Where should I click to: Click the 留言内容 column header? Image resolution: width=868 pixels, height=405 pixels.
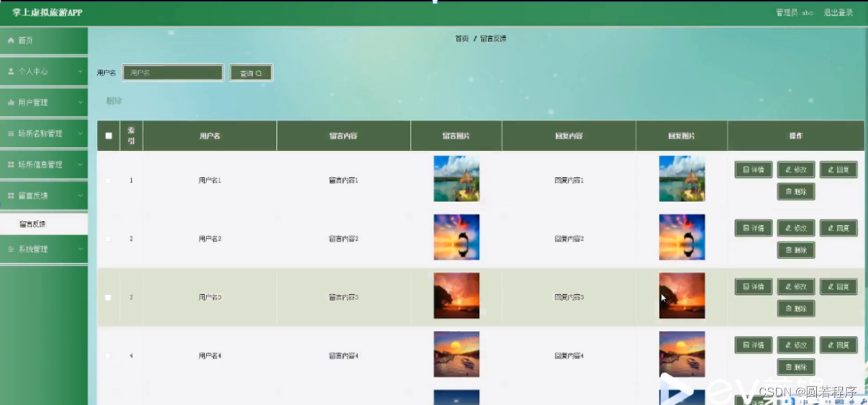pyautogui.click(x=344, y=136)
